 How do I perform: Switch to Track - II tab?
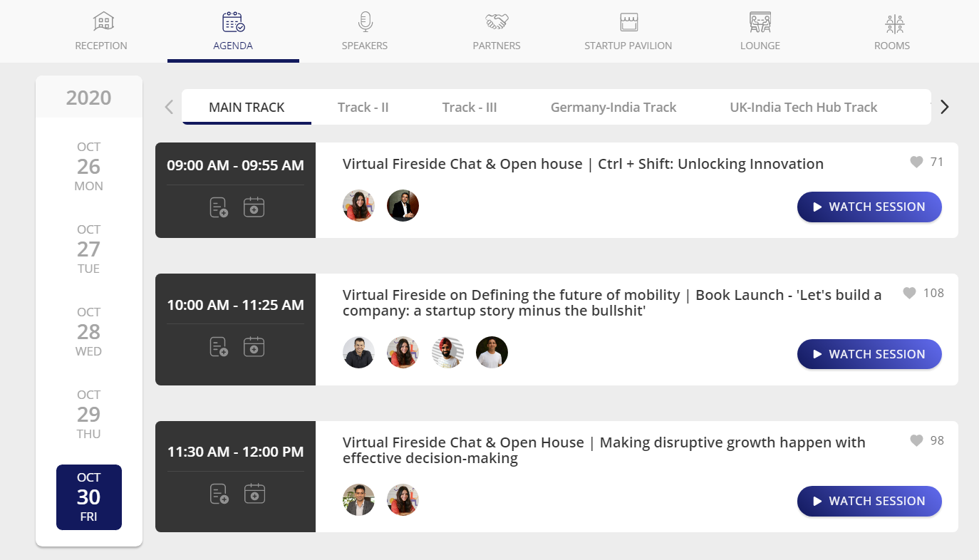tap(363, 107)
